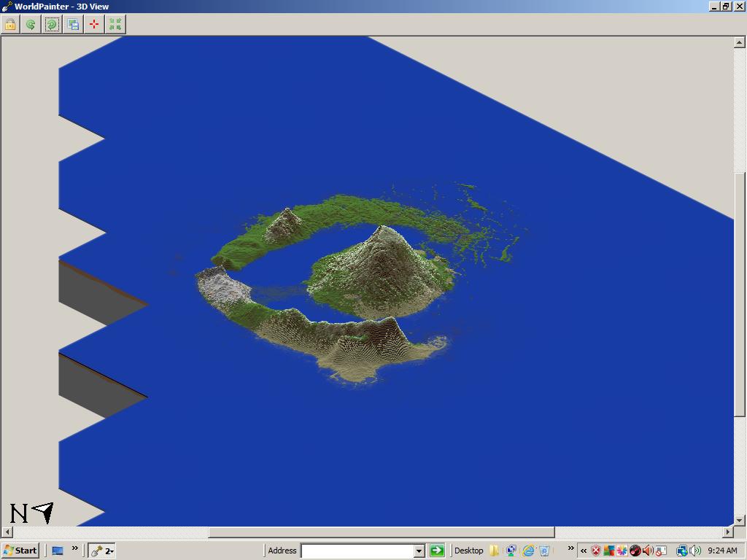
Task: Open the Address bar dropdown list
Action: pyautogui.click(x=419, y=551)
